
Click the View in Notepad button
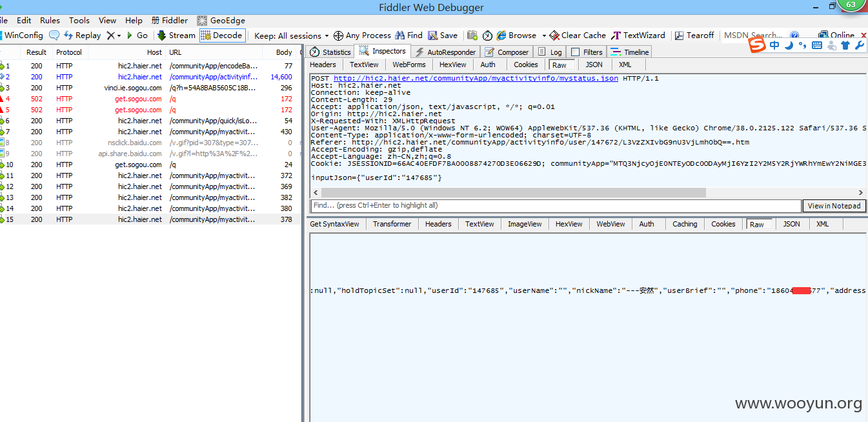834,206
